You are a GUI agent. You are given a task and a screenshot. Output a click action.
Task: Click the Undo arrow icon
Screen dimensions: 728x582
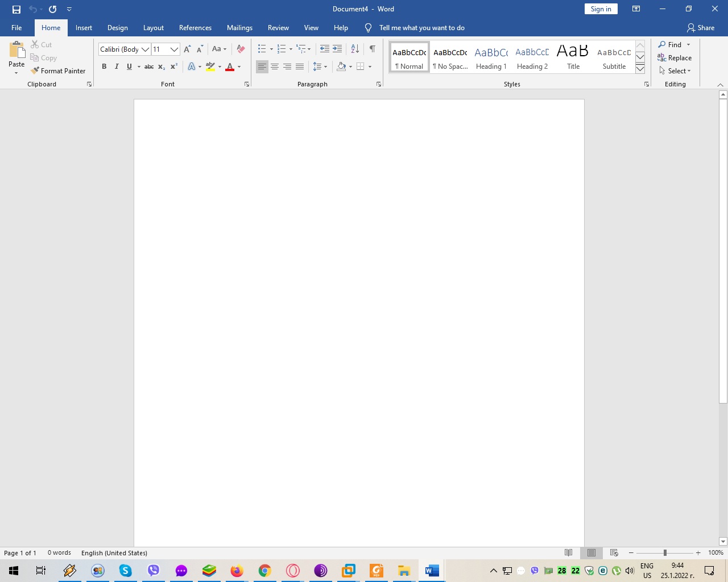point(33,9)
